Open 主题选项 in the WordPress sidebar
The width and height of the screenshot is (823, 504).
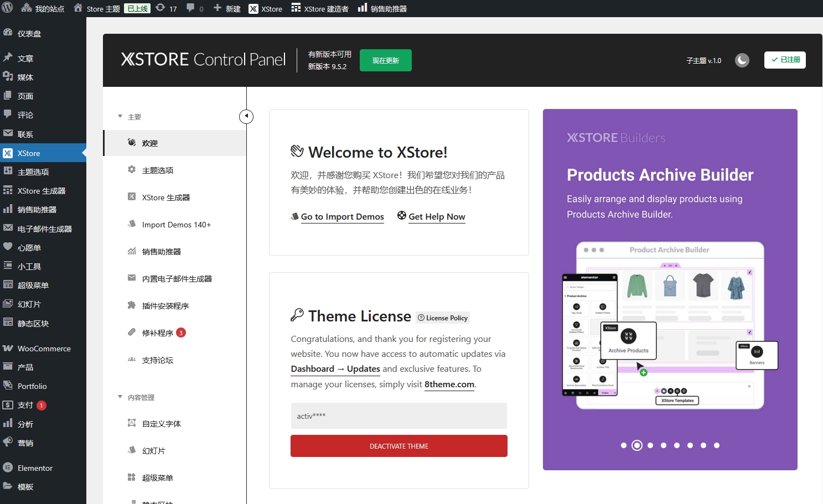tap(43, 172)
